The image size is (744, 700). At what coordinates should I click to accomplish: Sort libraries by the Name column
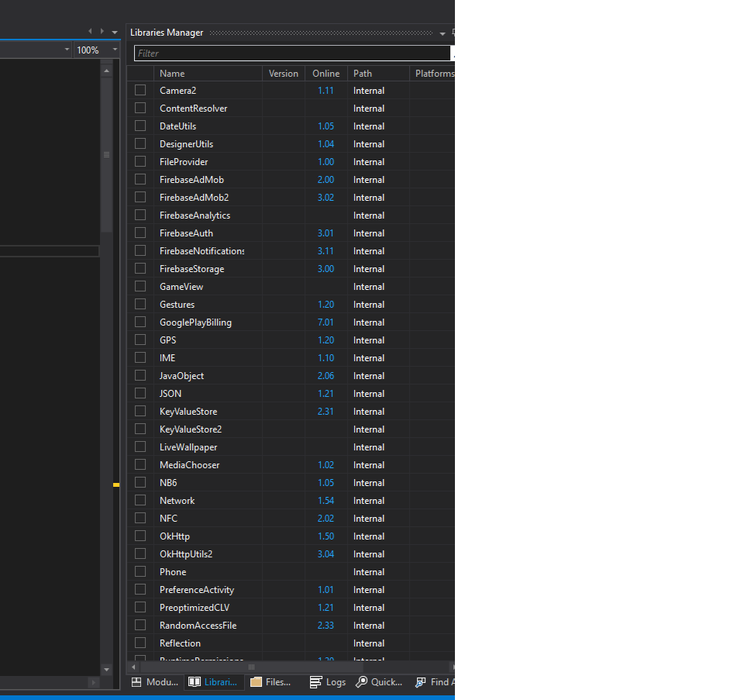pos(208,74)
